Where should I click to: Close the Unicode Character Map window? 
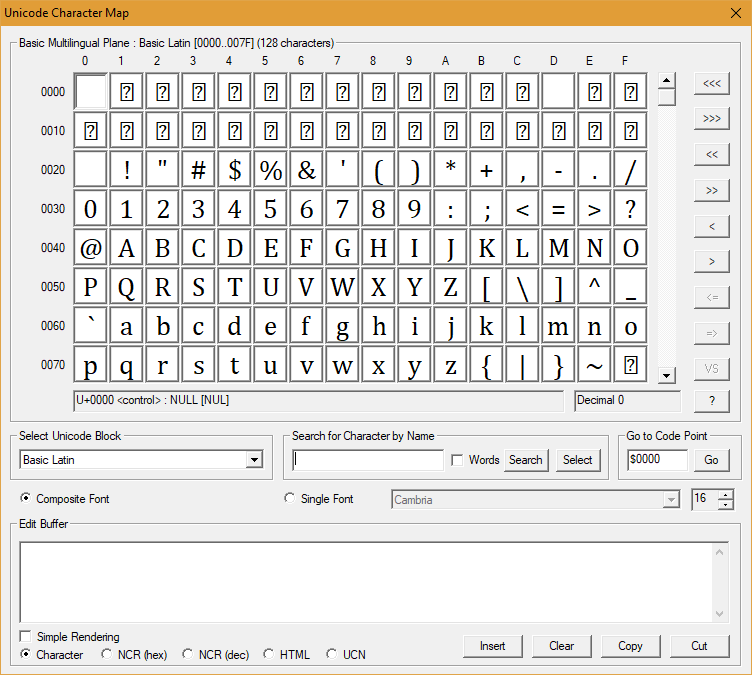click(736, 13)
